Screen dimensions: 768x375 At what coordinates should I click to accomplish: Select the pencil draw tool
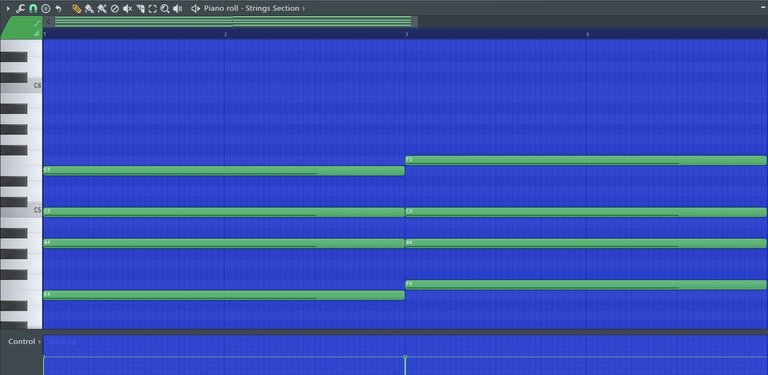(76, 8)
